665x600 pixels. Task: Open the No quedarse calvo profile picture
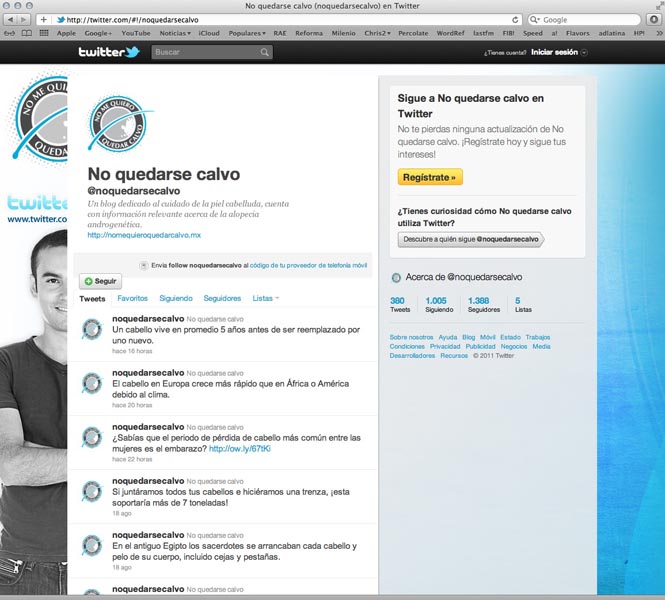point(120,124)
